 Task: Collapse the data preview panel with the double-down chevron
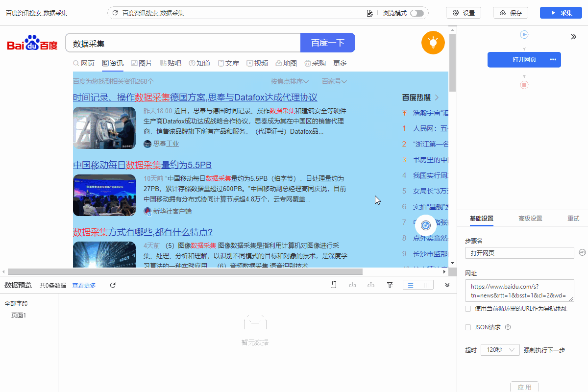tap(447, 285)
